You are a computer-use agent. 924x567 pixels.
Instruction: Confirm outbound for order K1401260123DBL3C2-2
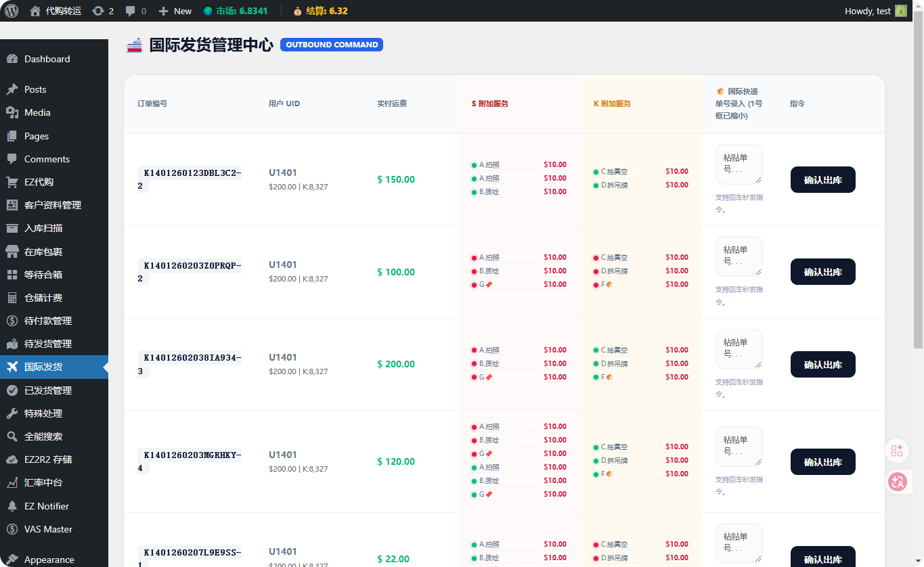(822, 180)
